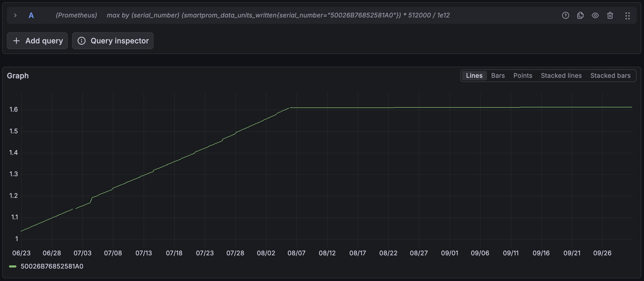The width and height of the screenshot is (644, 281).
Task: Switch graph style to Bars
Action: point(498,76)
